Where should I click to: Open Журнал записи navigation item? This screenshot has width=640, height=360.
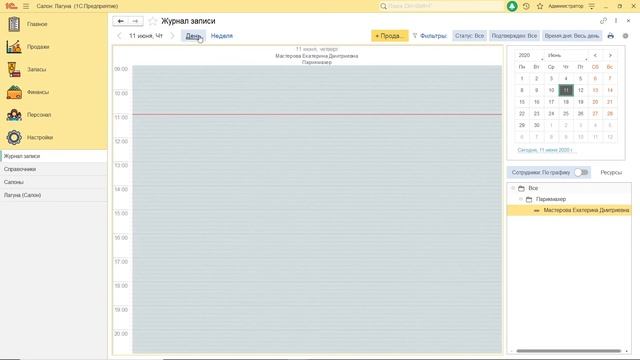click(53, 156)
